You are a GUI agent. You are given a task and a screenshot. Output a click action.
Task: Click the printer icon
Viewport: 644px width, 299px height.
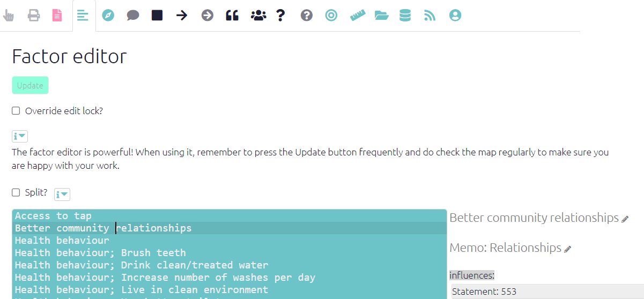pyautogui.click(x=34, y=16)
